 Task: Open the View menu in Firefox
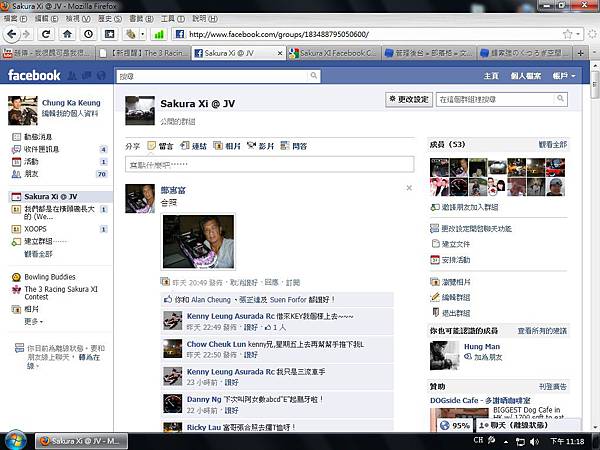coord(78,18)
